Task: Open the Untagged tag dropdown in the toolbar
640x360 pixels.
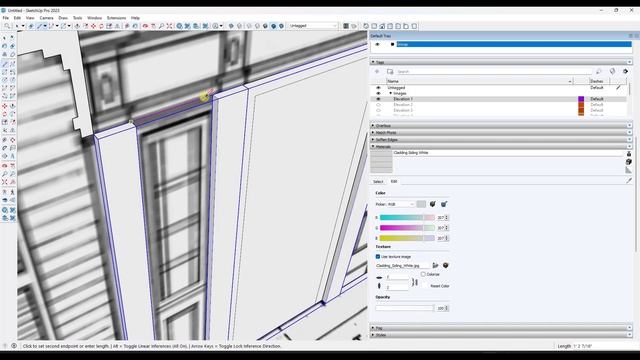Action: (313, 26)
